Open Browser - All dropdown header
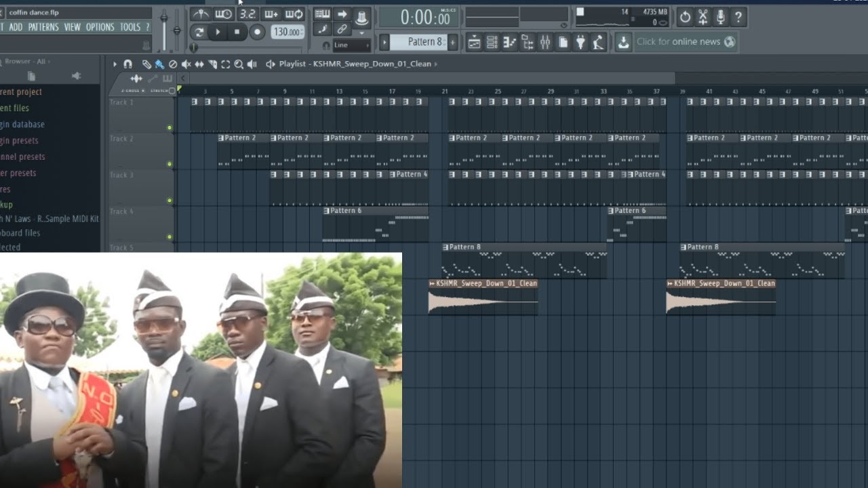This screenshot has height=488, width=868. pyautogui.click(x=27, y=62)
